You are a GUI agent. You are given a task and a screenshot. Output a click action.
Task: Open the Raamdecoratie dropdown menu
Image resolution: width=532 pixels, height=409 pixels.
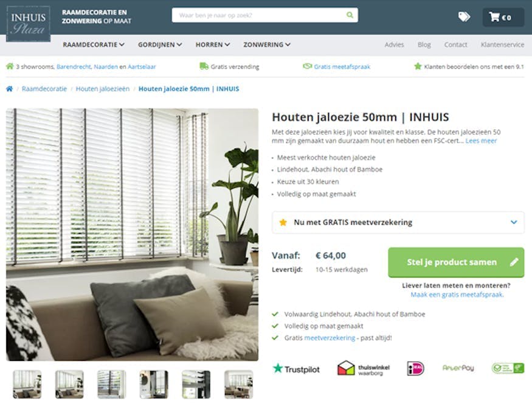(93, 44)
